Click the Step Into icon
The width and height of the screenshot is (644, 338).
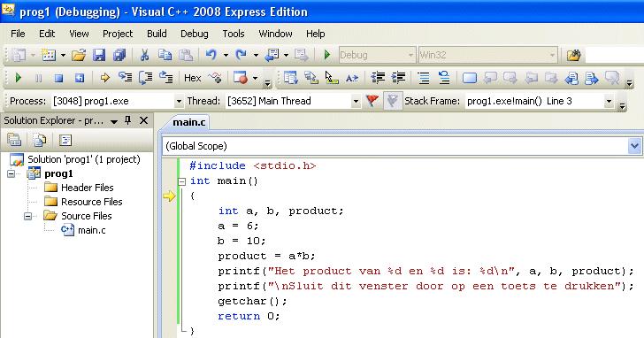coord(126,78)
